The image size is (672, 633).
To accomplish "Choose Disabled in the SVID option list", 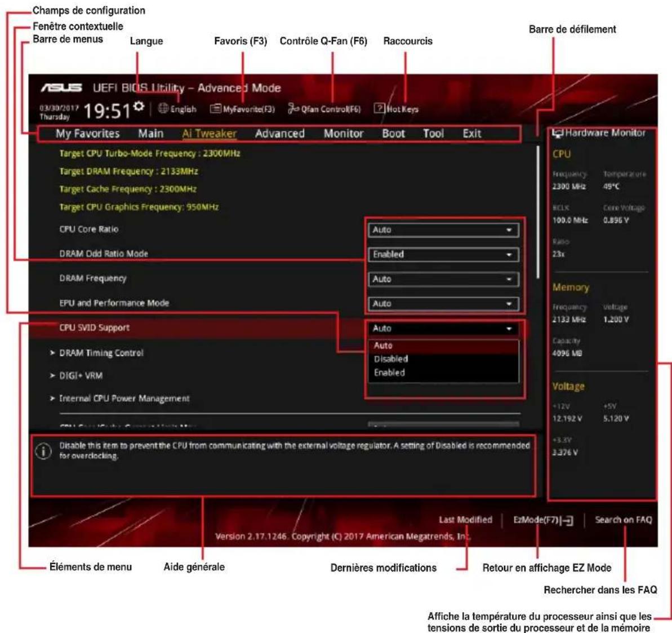I will click(x=443, y=359).
